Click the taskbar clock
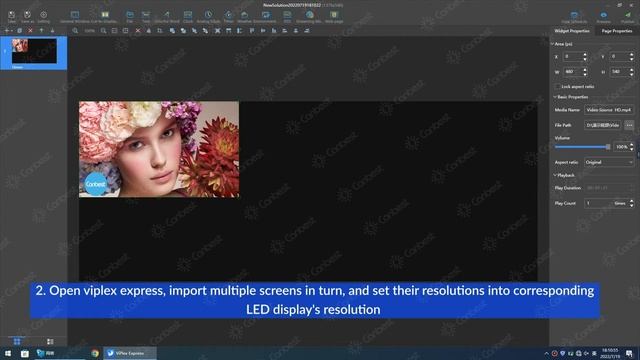Screen dimensions: 640x360 [610, 353]
